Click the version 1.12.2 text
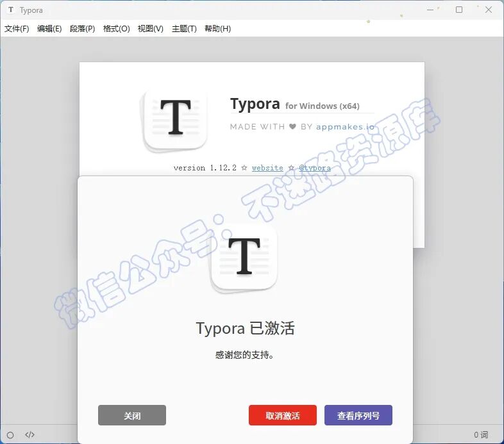The image size is (504, 444). 205,168
